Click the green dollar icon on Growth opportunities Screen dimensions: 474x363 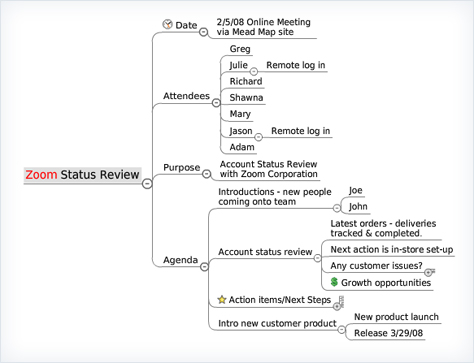[334, 282]
